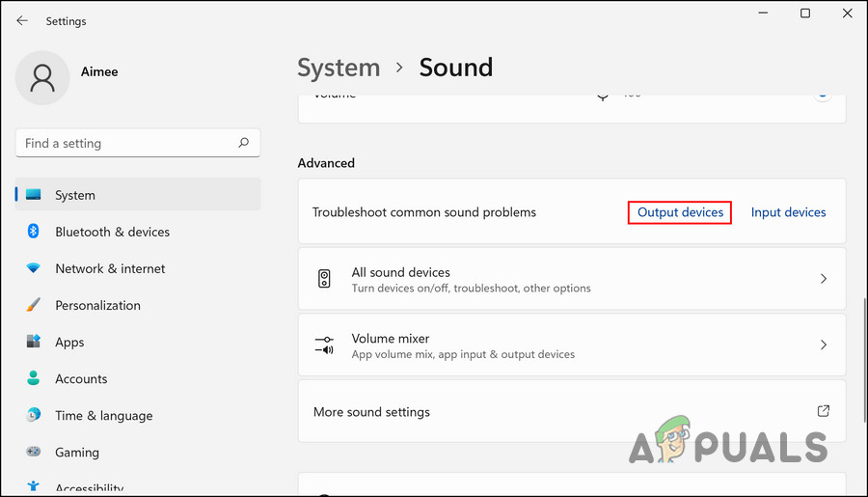Click the Aimee profile avatar
Image resolution: width=868 pixels, height=497 pixels.
coord(42,78)
